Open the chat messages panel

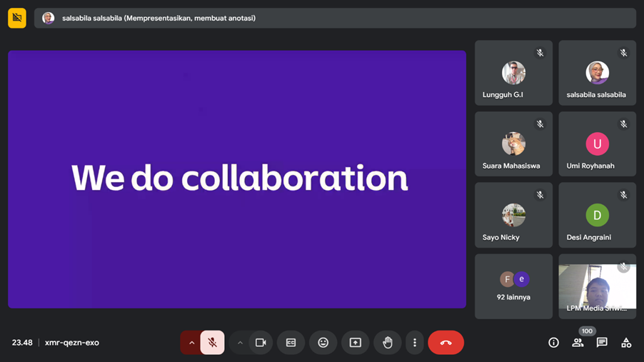coord(602,343)
